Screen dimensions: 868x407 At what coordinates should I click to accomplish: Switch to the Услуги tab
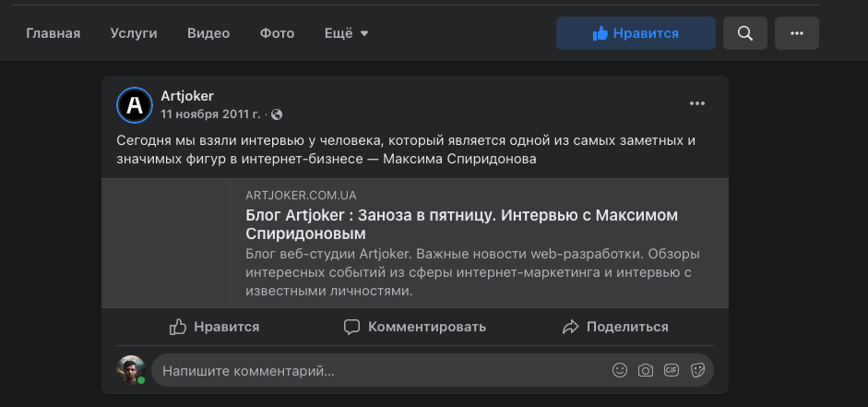[134, 33]
